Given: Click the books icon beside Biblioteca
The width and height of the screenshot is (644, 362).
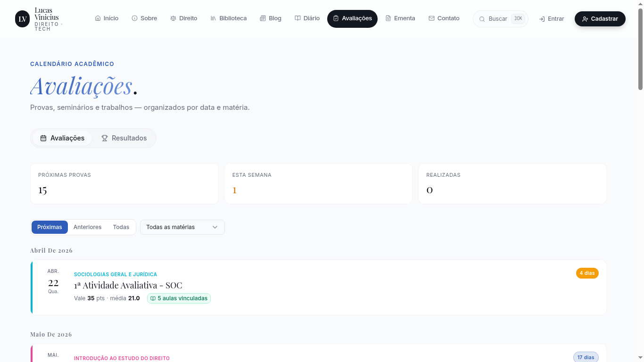Looking at the screenshot, I should click(213, 18).
